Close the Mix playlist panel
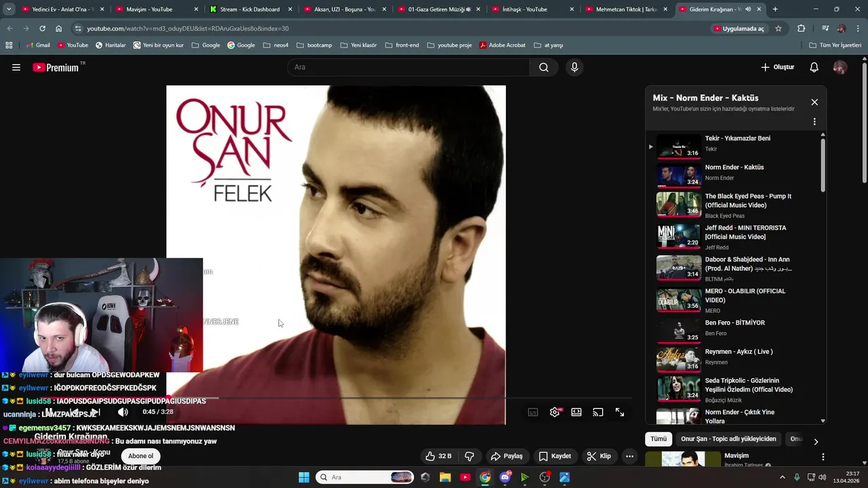The height and width of the screenshot is (488, 868). point(814,102)
